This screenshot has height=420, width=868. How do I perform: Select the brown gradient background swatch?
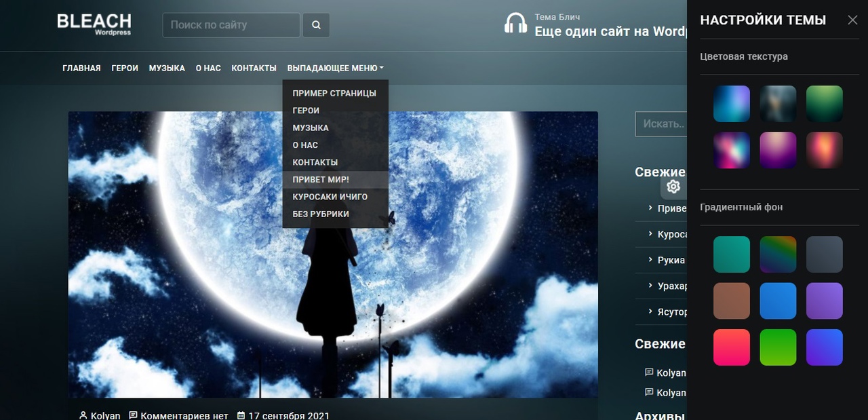pos(732,301)
